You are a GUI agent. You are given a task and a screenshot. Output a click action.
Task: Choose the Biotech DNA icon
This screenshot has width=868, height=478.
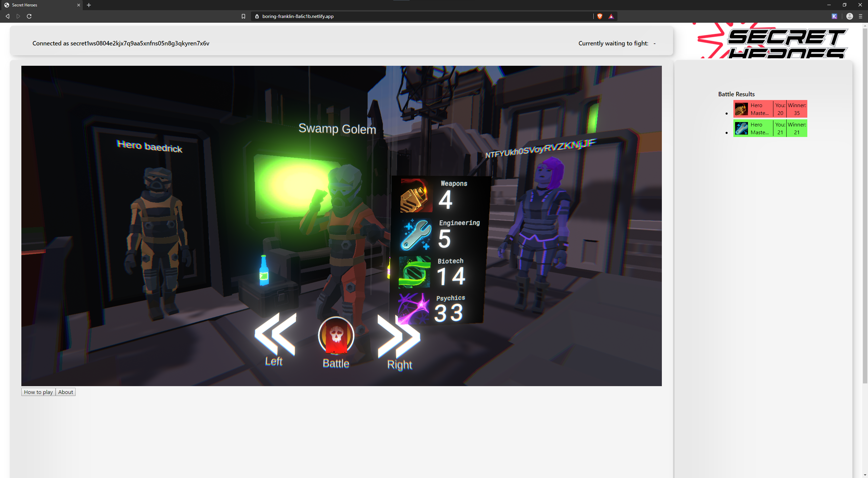tap(414, 272)
